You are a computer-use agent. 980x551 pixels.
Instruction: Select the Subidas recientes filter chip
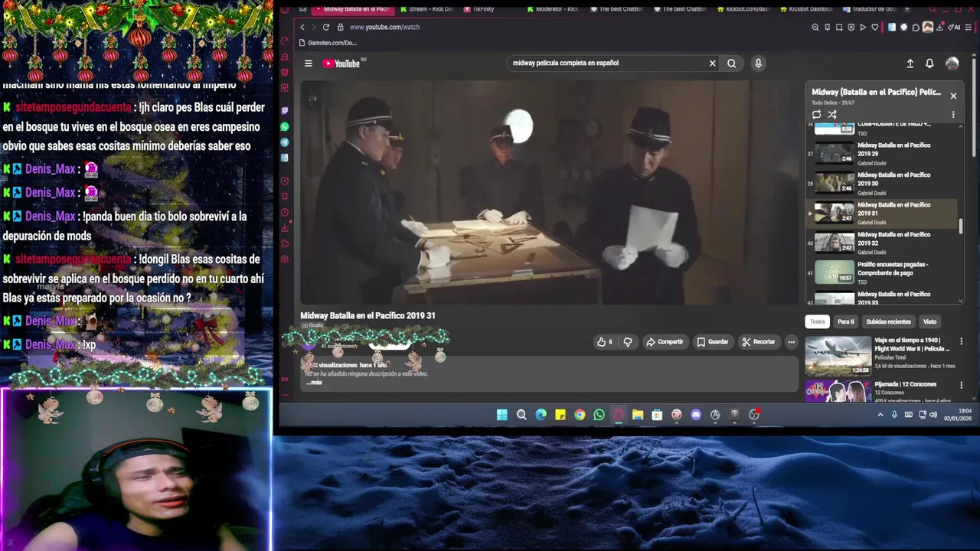(x=888, y=322)
